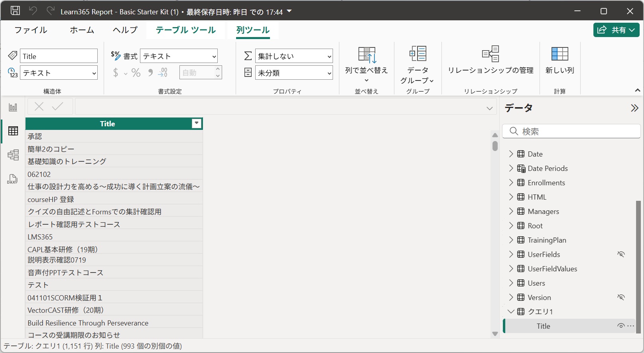Expand the Users table
The width and height of the screenshot is (644, 353).
tap(511, 283)
